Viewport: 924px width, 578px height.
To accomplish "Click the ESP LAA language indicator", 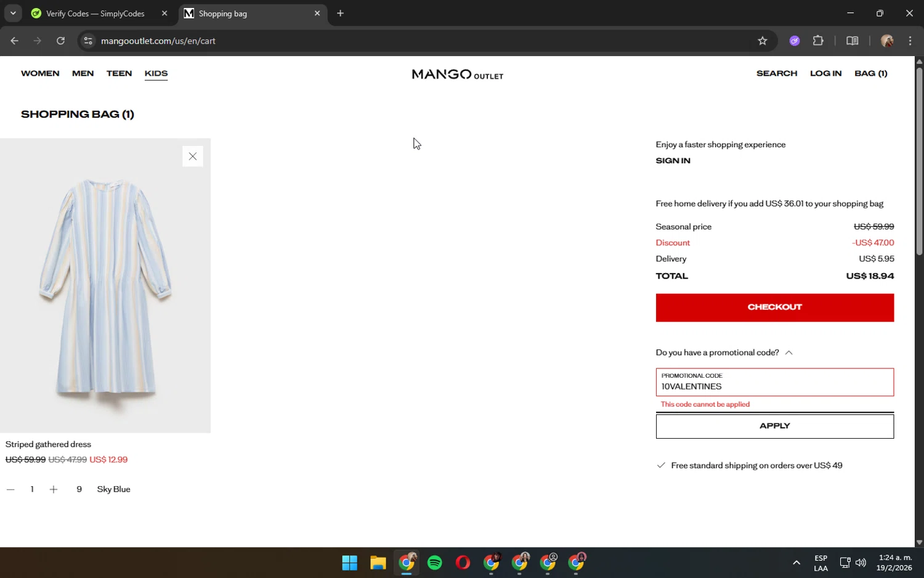I will [x=821, y=563].
